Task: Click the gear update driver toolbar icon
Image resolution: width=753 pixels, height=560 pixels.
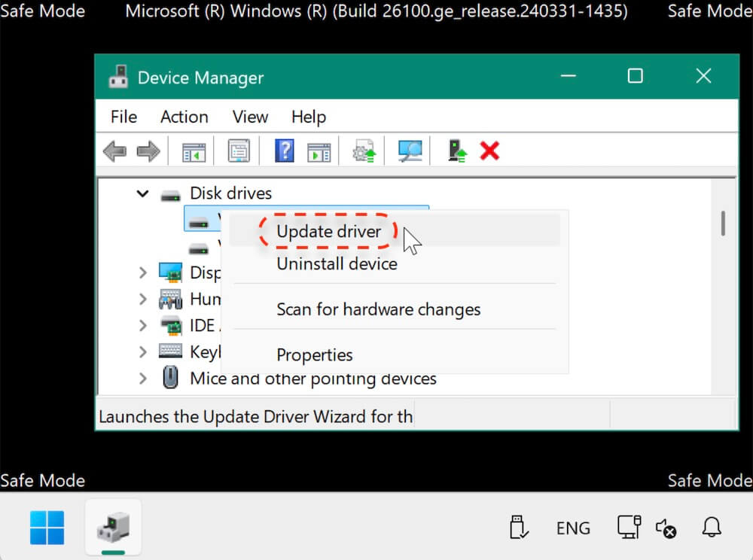Action: point(364,151)
